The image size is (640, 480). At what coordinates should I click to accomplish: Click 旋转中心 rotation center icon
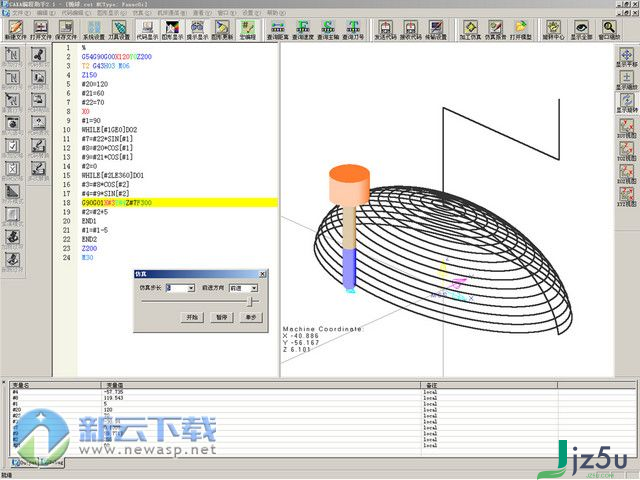tap(553, 29)
